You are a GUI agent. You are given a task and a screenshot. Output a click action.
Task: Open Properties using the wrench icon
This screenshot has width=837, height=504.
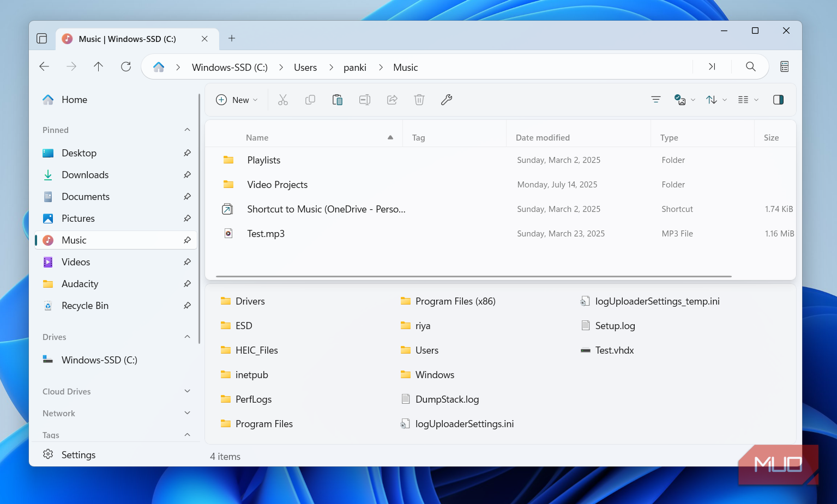click(447, 100)
